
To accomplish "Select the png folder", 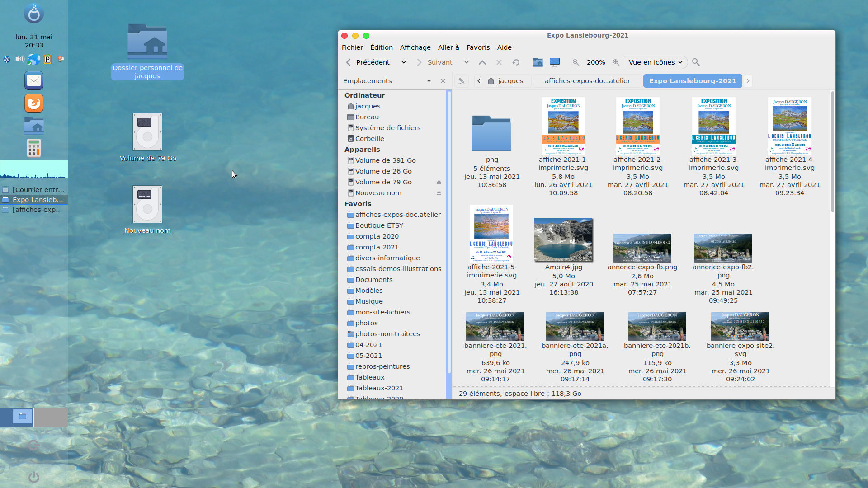I will (x=491, y=134).
